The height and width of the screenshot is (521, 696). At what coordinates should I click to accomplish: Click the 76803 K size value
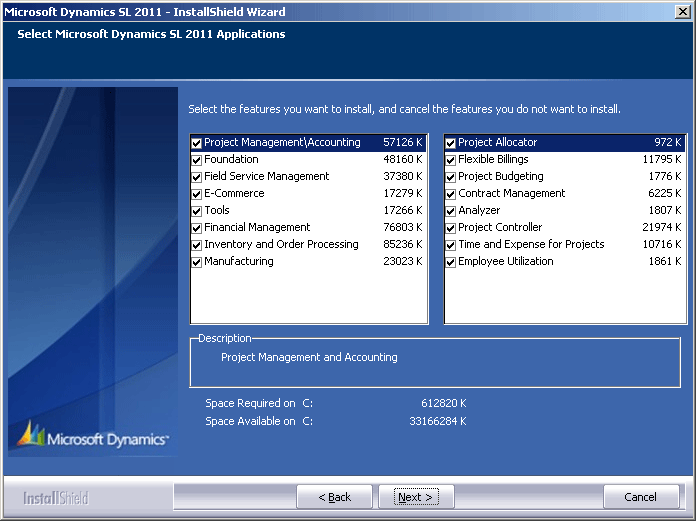pyautogui.click(x=403, y=227)
